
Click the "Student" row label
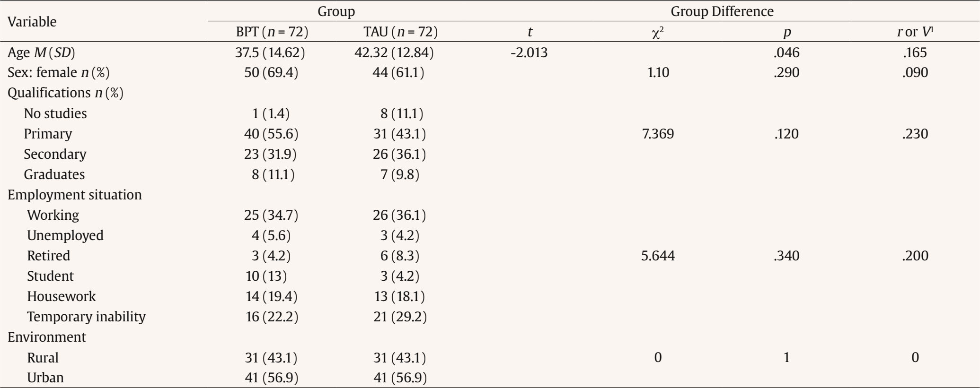click(x=50, y=276)
